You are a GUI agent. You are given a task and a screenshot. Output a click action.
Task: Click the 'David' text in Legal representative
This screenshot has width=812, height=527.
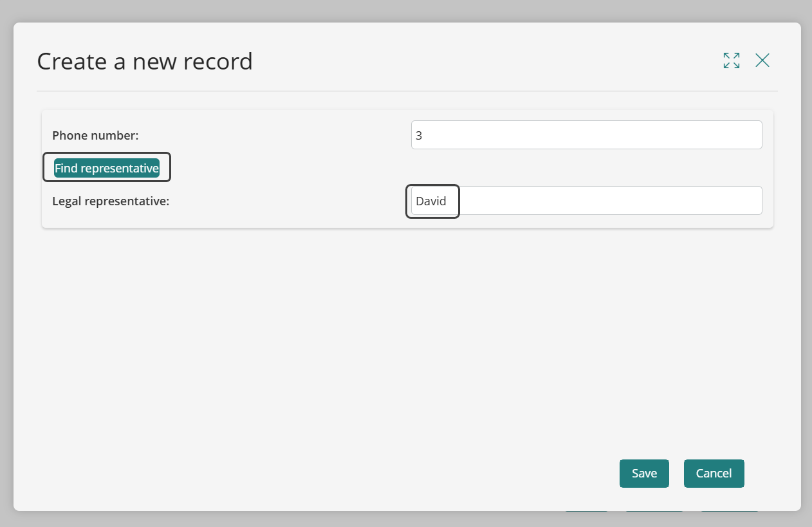click(431, 201)
